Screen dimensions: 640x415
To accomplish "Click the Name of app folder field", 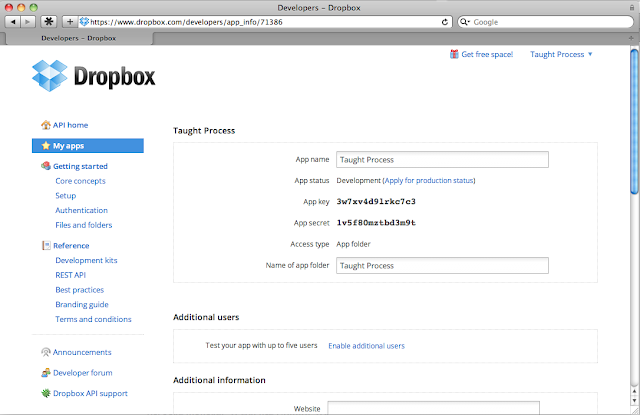I will pyautogui.click(x=442, y=266).
